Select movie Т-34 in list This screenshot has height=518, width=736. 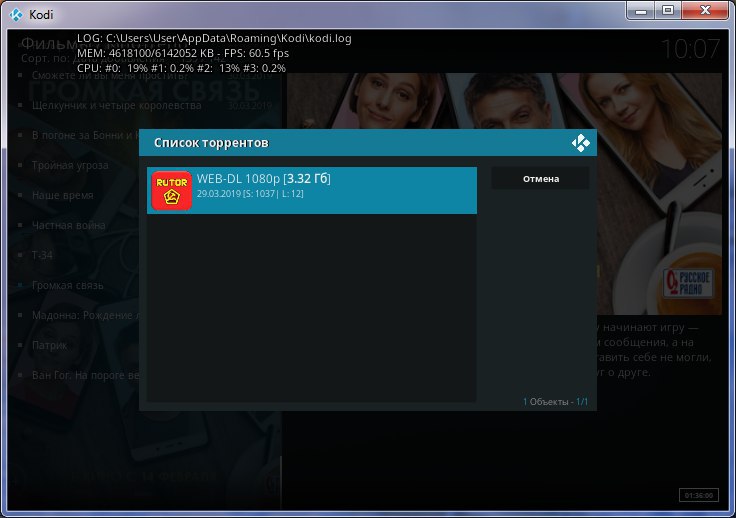[42, 255]
